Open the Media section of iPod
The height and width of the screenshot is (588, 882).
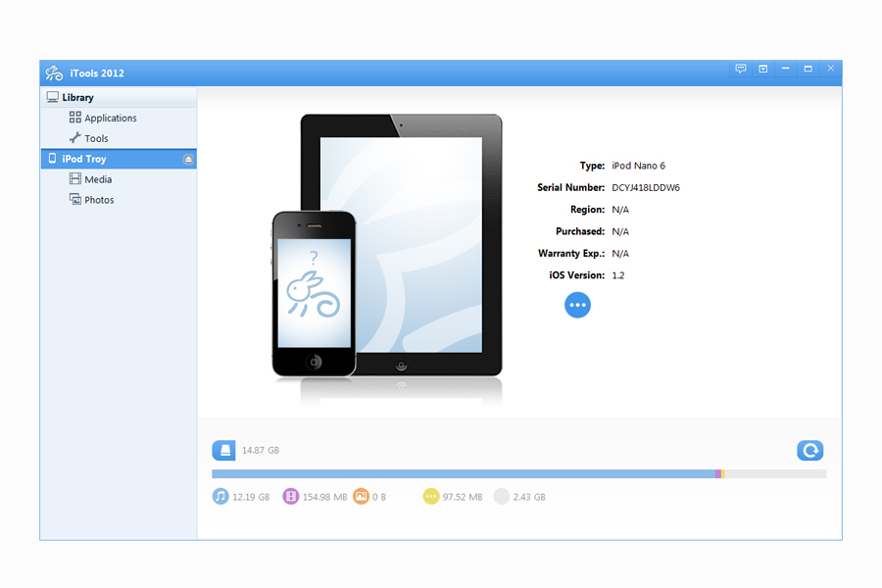click(x=98, y=179)
